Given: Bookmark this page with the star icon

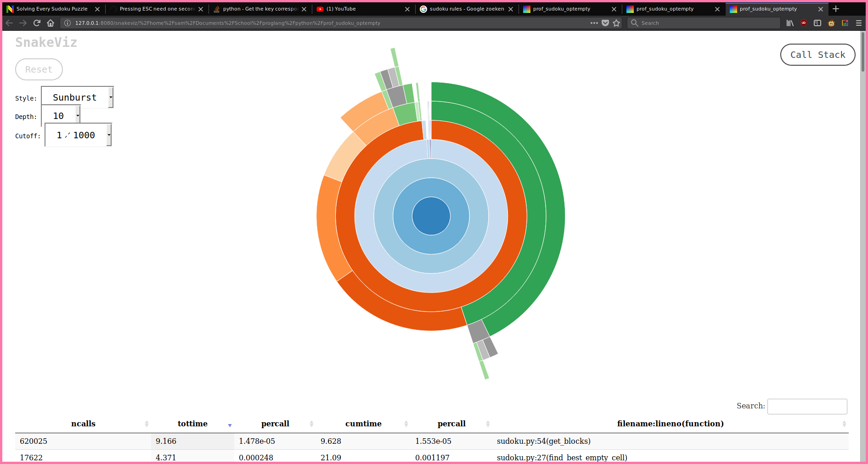Looking at the screenshot, I should [x=616, y=23].
